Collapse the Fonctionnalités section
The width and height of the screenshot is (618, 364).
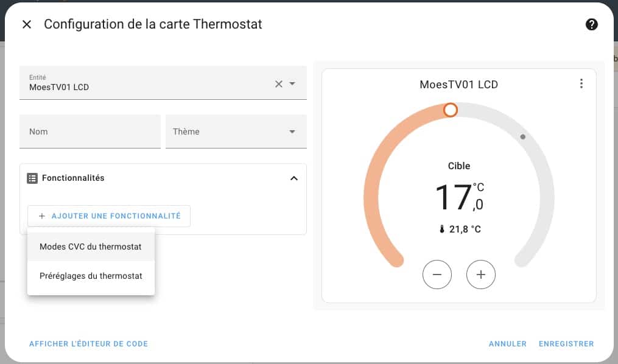tap(294, 178)
